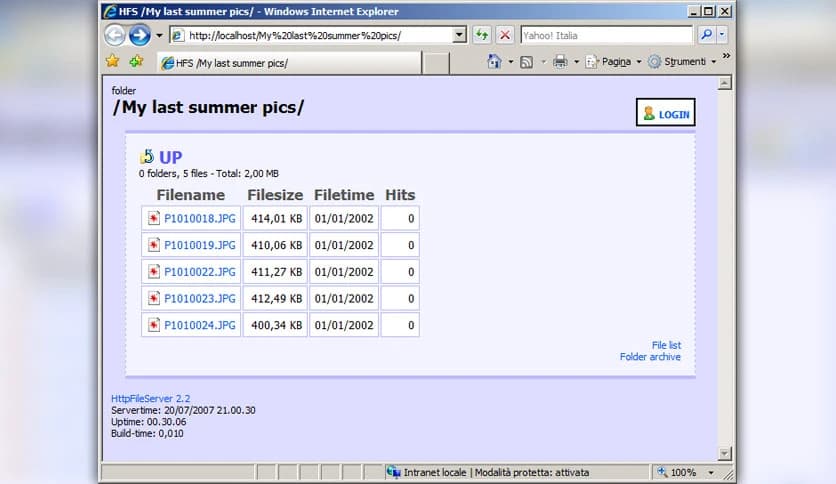
Task: Click the UP link to parent folder
Action: (171, 157)
